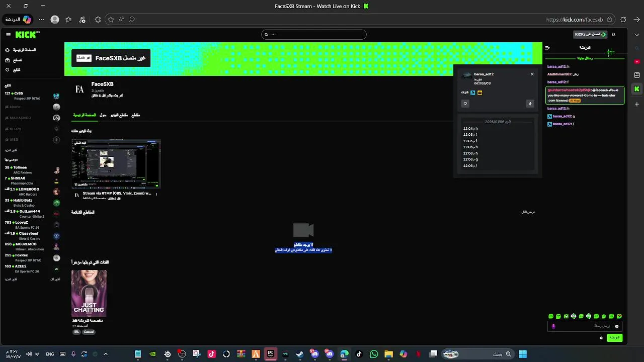The height and width of the screenshot is (362, 644).
Task: Expand show more under recommended list
Action: pos(11,279)
